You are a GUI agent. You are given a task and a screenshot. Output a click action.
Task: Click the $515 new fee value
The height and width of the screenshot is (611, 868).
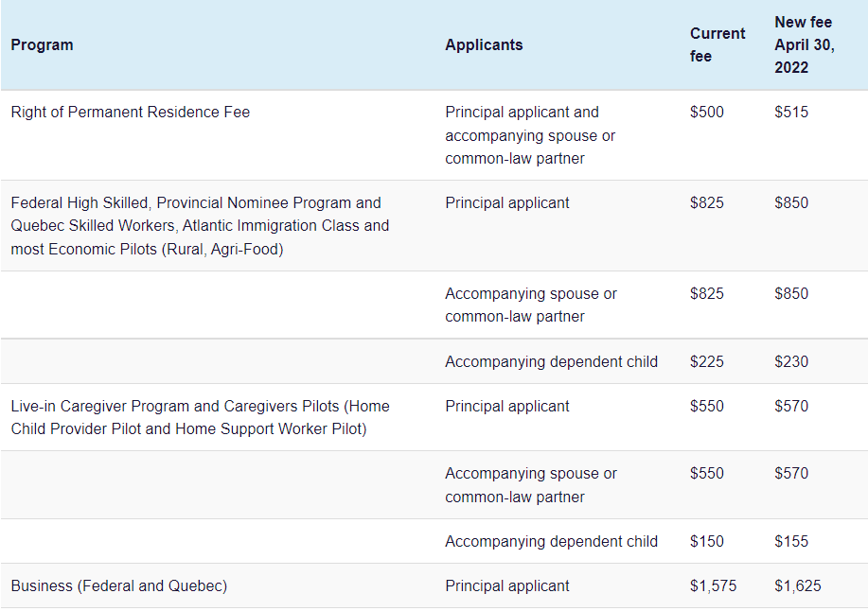pos(791,113)
